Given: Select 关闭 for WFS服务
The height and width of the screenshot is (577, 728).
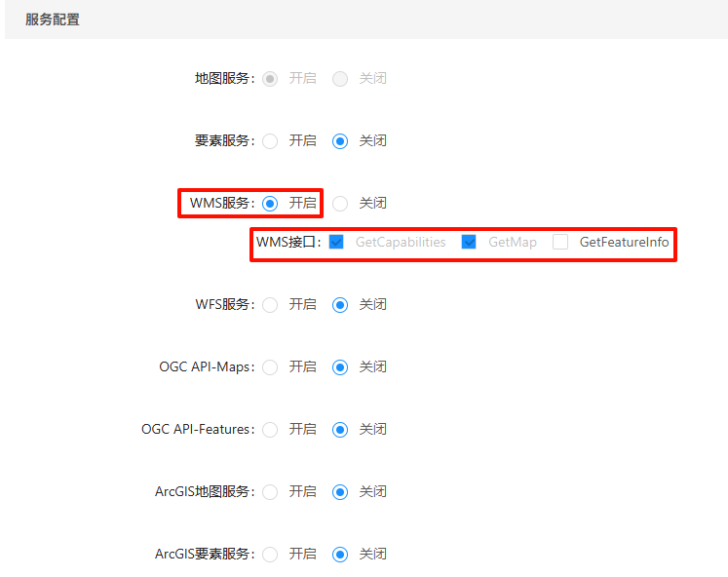Looking at the screenshot, I should click(x=340, y=304).
